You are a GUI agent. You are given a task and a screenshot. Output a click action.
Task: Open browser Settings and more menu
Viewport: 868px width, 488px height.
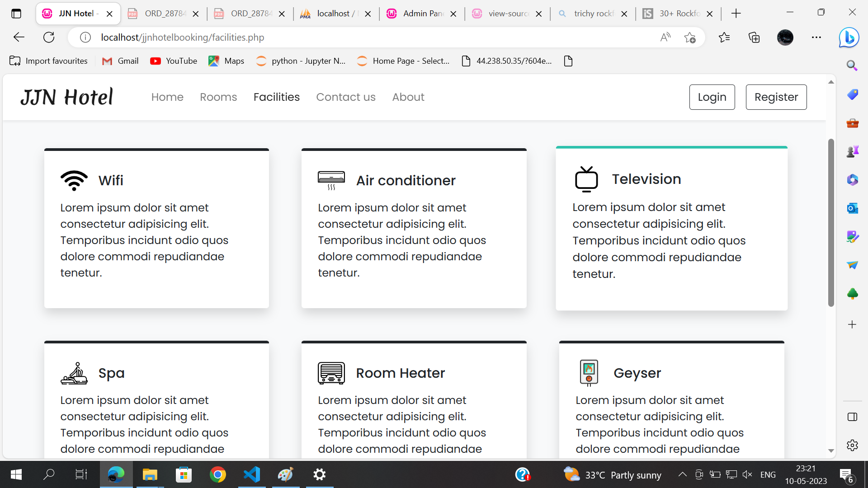click(x=816, y=38)
